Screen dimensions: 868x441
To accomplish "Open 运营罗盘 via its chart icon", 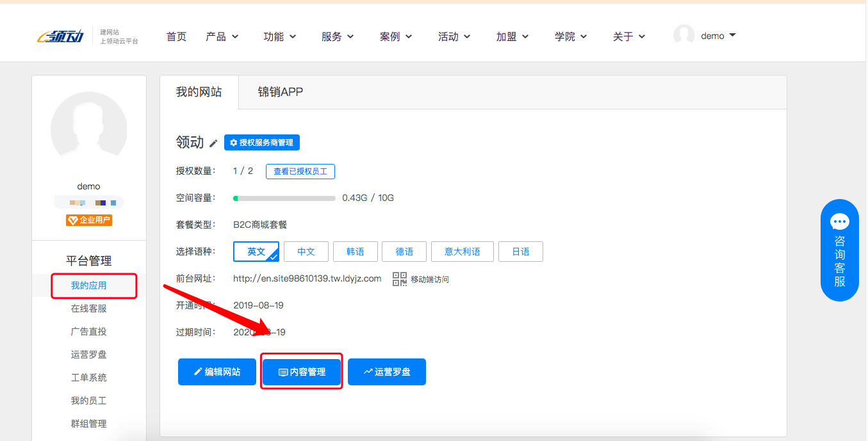I will pyautogui.click(x=368, y=371).
